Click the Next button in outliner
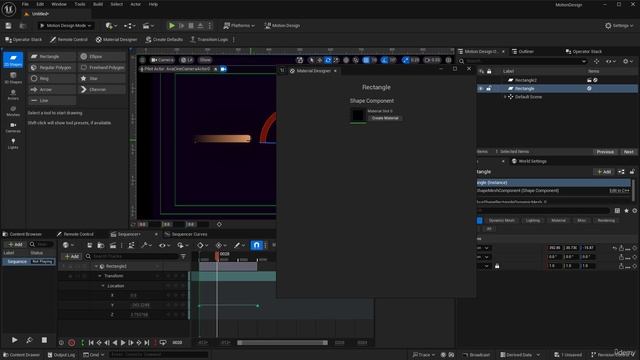The width and height of the screenshot is (640, 360). (629, 152)
